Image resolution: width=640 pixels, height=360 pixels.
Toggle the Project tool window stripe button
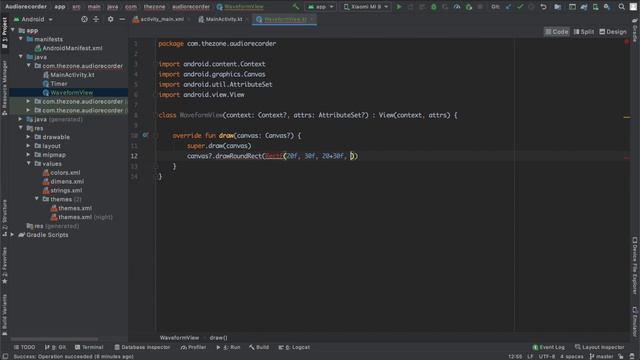tap(4, 33)
